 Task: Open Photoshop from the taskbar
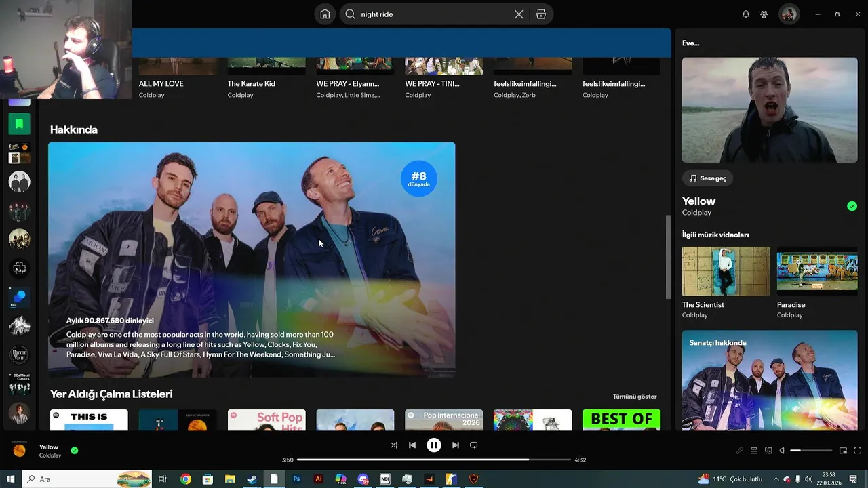click(296, 479)
